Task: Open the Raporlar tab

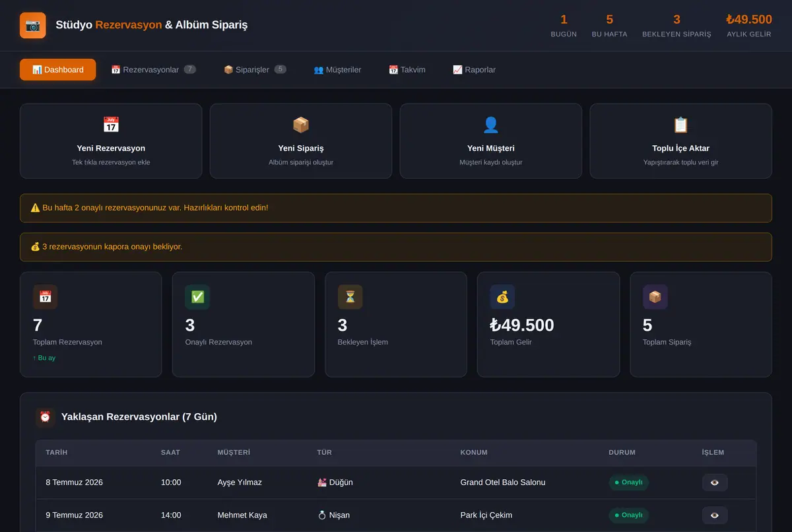Action: pos(474,69)
